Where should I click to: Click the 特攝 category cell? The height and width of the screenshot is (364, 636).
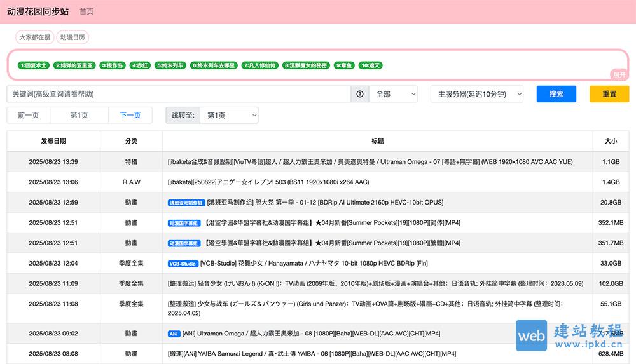[131, 162]
